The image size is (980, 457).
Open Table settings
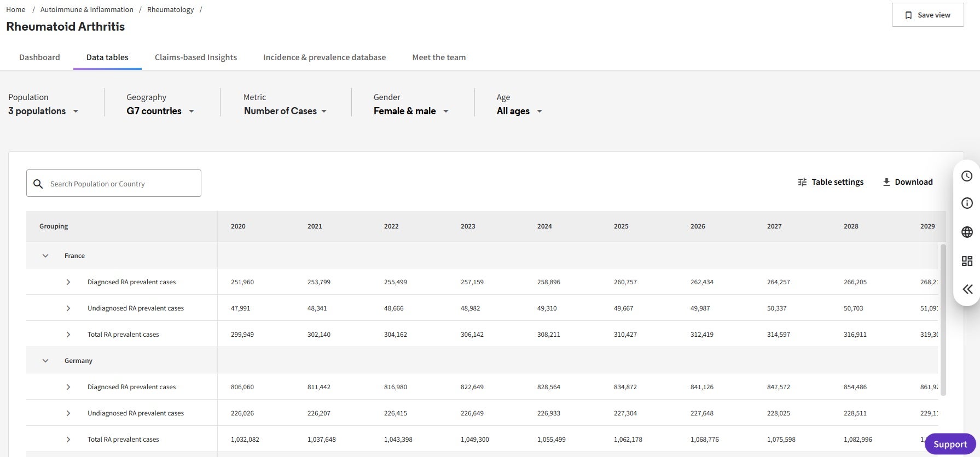click(x=831, y=182)
